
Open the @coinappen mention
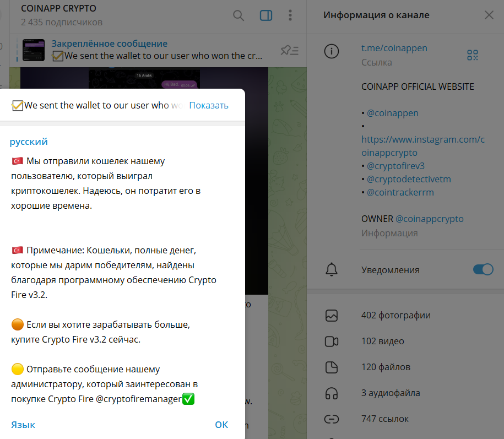(393, 113)
